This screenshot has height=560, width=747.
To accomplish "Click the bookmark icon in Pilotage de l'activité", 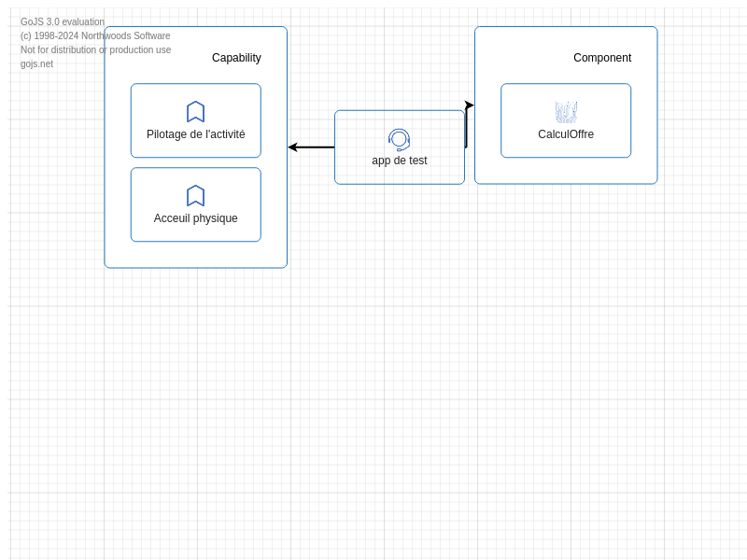I will click(x=195, y=112).
